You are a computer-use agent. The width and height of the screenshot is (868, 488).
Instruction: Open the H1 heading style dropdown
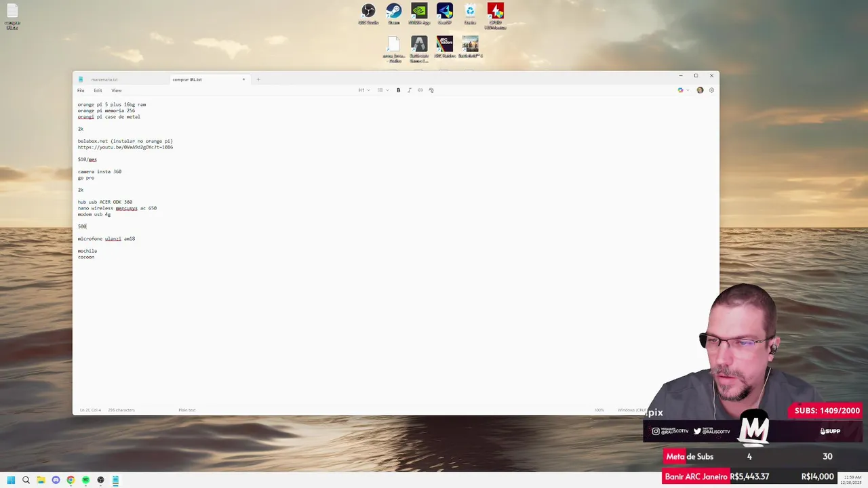tap(364, 90)
